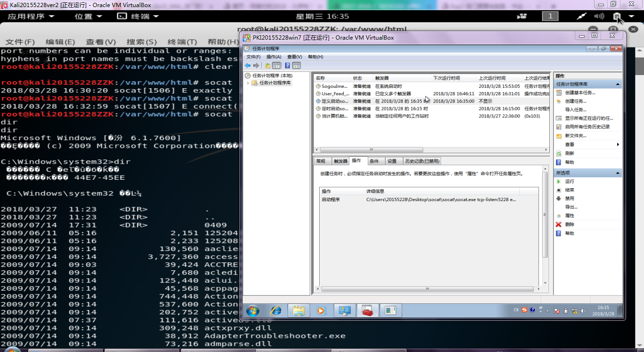The height and width of the screenshot is (352, 644).
Task: Expand the 任务计划程序库 tree node
Action: pos(248,83)
